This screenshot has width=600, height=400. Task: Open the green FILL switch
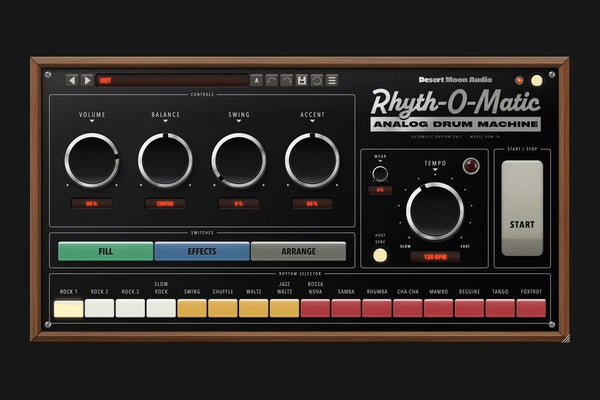pyautogui.click(x=106, y=251)
